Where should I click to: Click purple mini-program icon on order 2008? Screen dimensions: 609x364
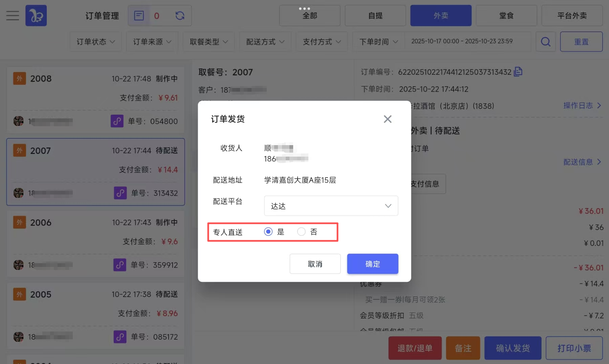point(117,121)
